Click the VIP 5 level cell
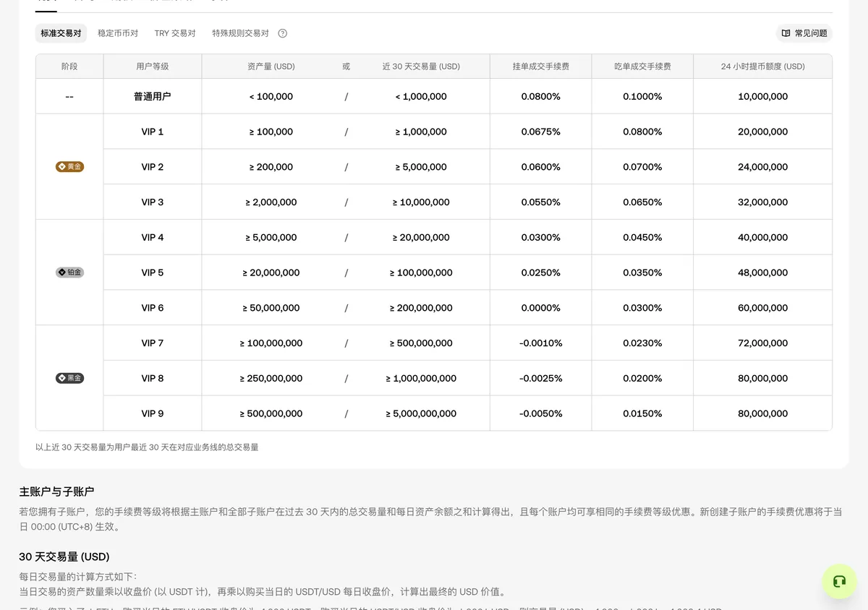This screenshot has height=610, width=868. (153, 272)
